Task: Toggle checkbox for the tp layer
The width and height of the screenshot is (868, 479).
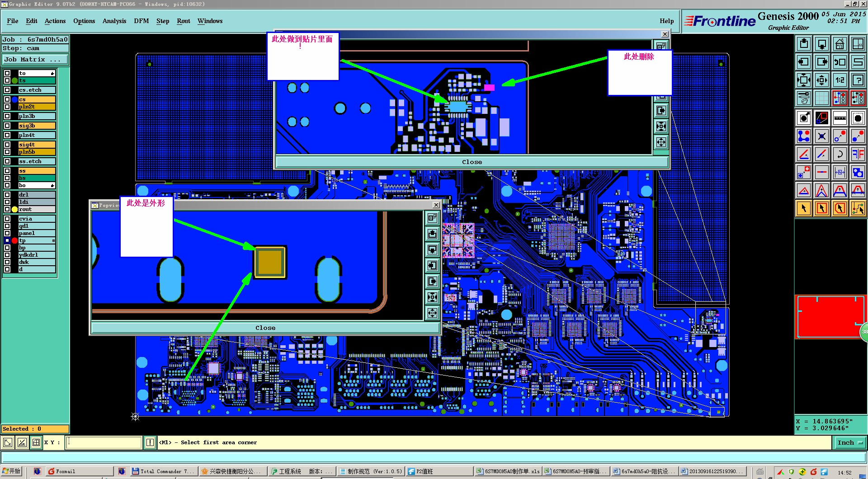Action: point(7,240)
